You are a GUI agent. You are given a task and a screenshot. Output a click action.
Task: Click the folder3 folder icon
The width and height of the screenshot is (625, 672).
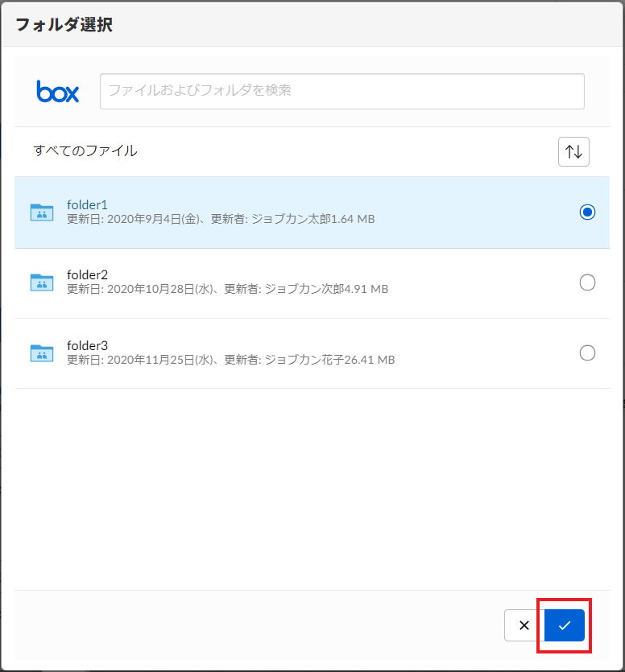click(x=42, y=353)
